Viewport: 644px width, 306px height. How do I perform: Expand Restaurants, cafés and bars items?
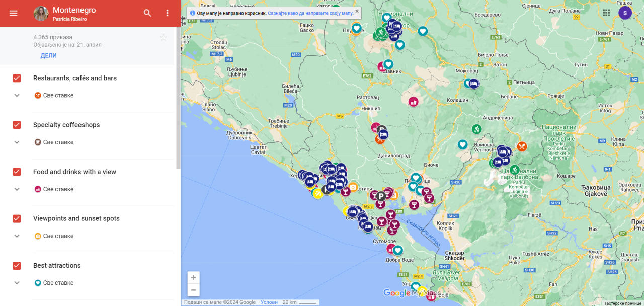[x=17, y=95]
